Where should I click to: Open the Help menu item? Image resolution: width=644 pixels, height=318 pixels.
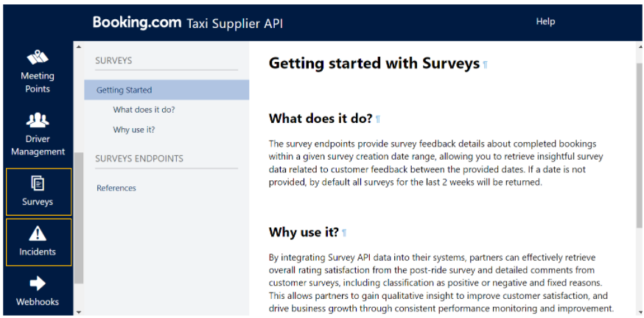(545, 21)
